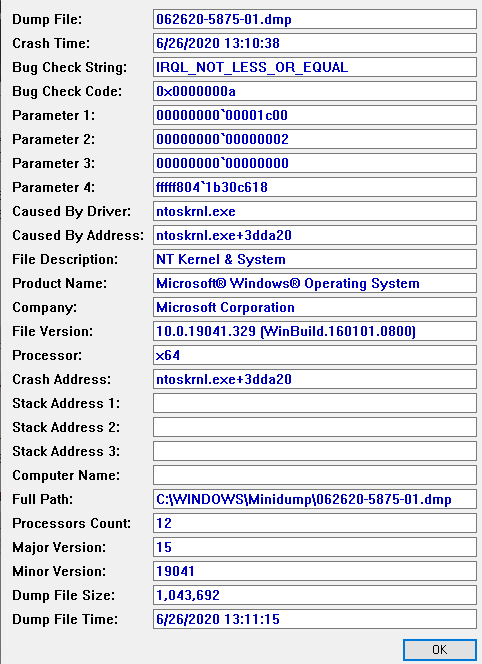Viewport: 482px width, 664px height.
Task: Click the empty Computer Name field
Action: pos(315,475)
